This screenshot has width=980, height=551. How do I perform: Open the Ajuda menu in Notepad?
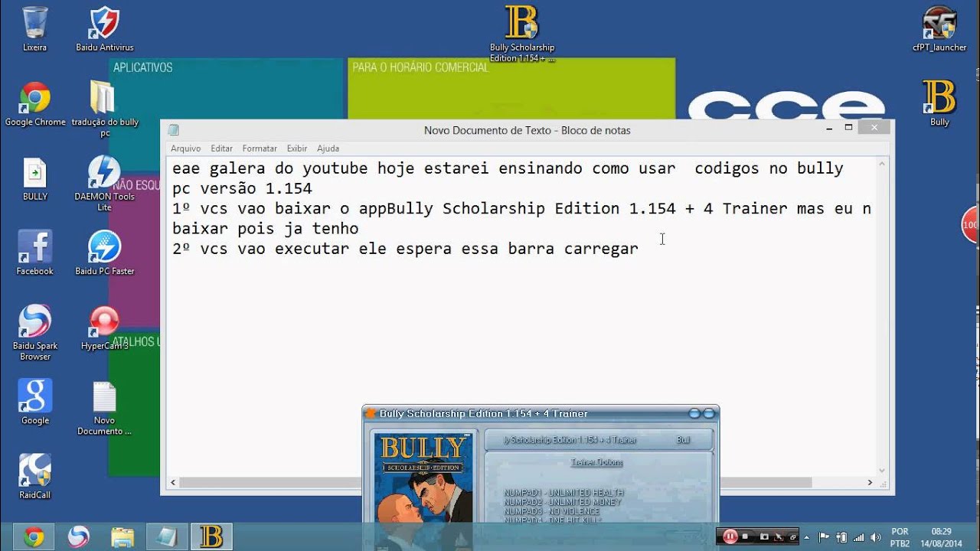[x=328, y=148]
